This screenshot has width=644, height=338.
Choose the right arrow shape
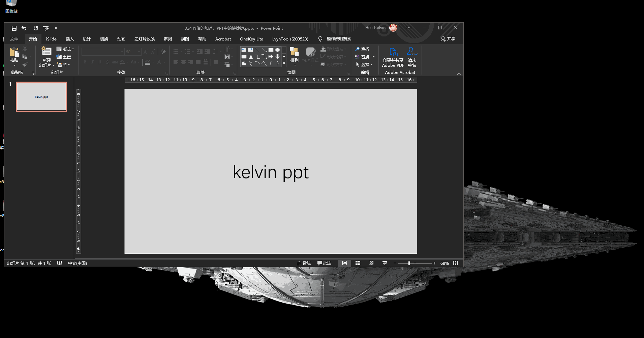[x=271, y=57]
